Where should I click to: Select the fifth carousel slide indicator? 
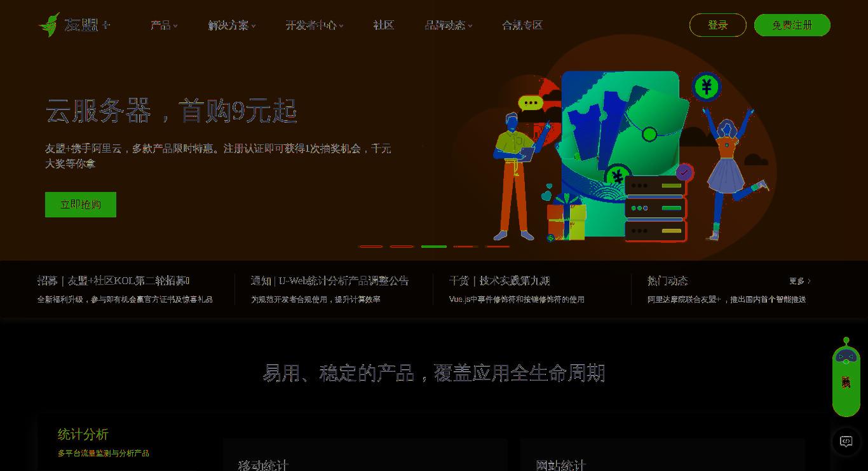coord(498,247)
